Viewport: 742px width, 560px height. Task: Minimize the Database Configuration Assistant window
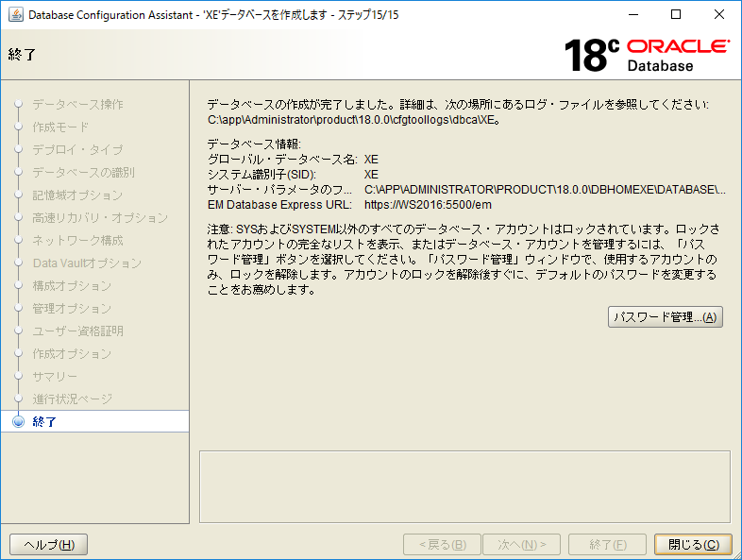[633, 15]
